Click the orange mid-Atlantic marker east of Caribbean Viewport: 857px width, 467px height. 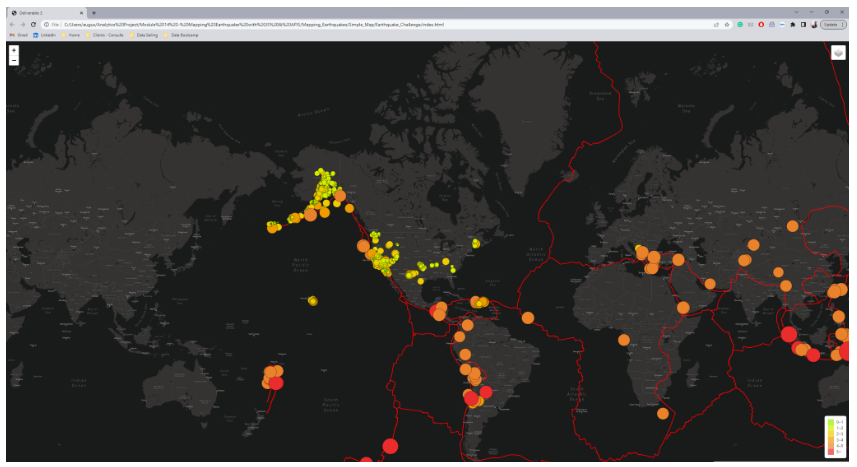pos(527,318)
